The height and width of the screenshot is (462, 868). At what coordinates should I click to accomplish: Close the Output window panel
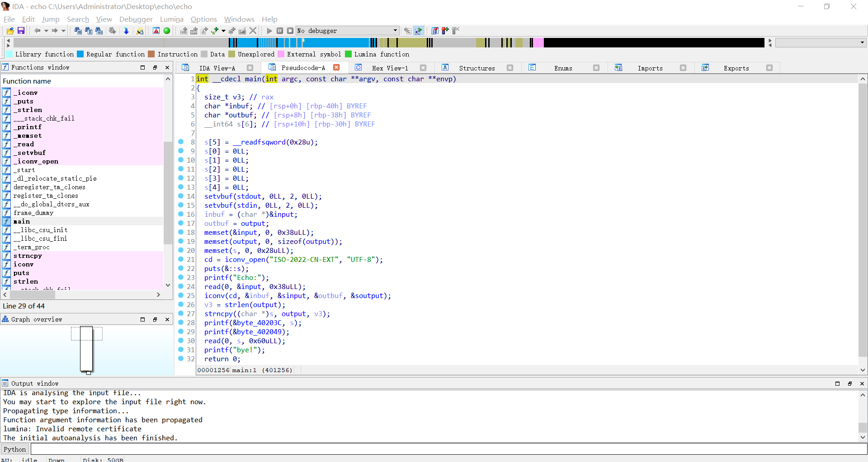point(862,383)
